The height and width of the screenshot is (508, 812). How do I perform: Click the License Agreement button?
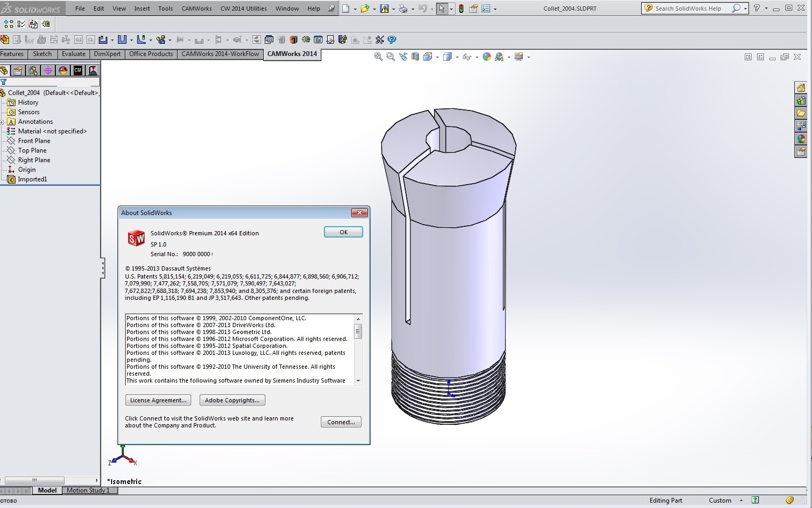pos(159,400)
